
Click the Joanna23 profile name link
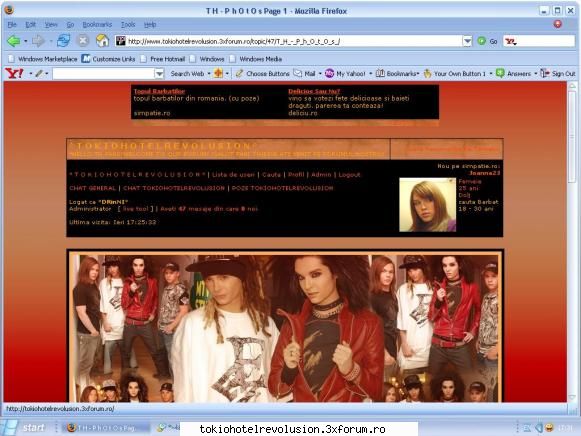tap(485, 173)
